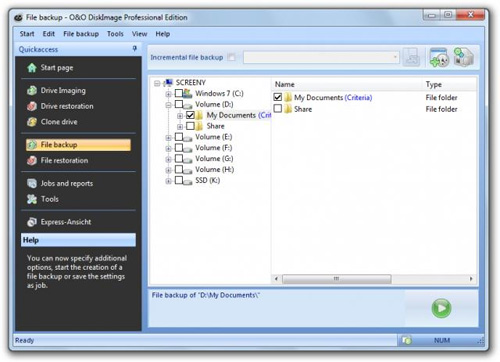Collapse the Volume (D:) tree node
The width and height of the screenshot is (500, 362).
(169, 105)
